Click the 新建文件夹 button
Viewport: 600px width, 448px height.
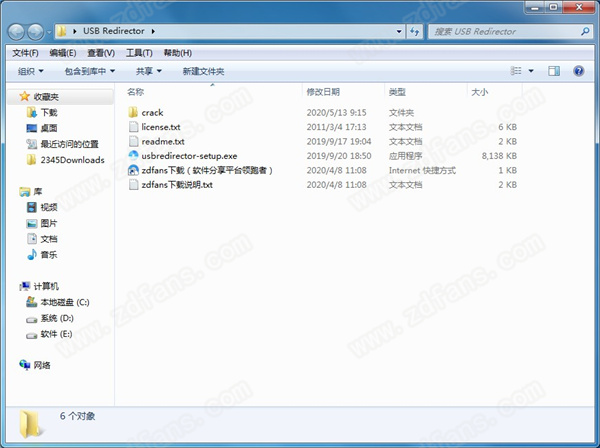pyautogui.click(x=203, y=71)
